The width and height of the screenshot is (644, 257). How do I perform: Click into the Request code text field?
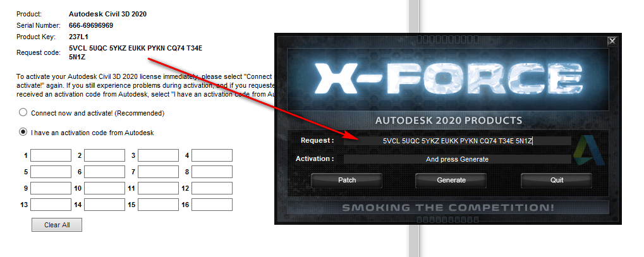point(457,141)
